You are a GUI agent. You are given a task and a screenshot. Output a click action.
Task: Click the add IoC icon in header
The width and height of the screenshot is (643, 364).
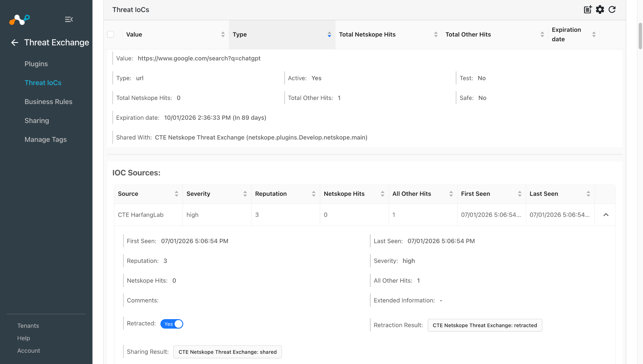pos(588,9)
